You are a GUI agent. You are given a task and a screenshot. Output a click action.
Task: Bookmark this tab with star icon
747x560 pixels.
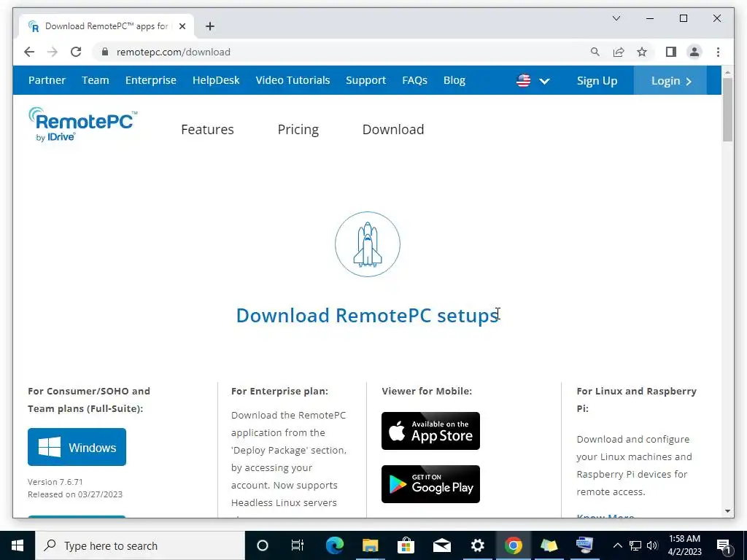click(642, 52)
